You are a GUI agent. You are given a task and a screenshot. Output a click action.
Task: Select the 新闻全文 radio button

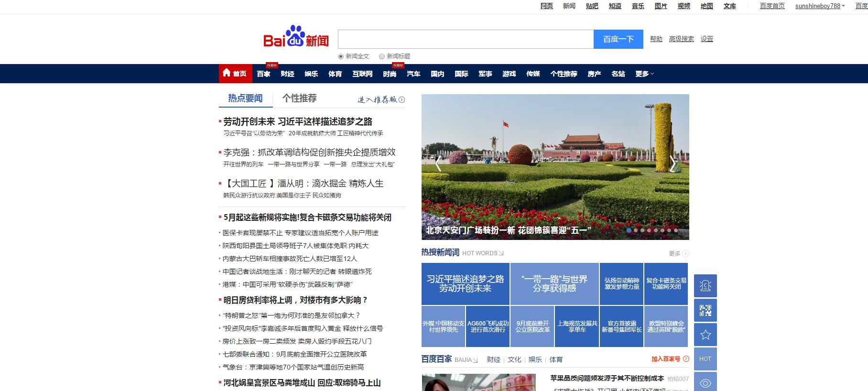341,56
